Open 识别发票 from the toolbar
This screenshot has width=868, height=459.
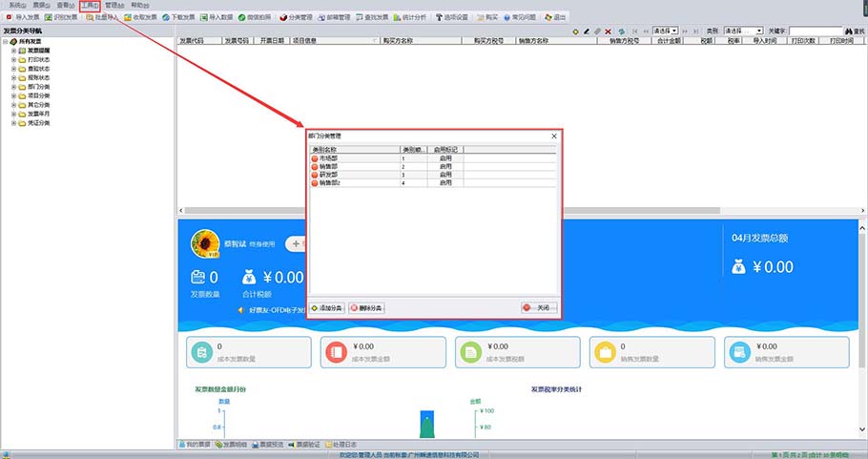pyautogui.click(x=62, y=17)
